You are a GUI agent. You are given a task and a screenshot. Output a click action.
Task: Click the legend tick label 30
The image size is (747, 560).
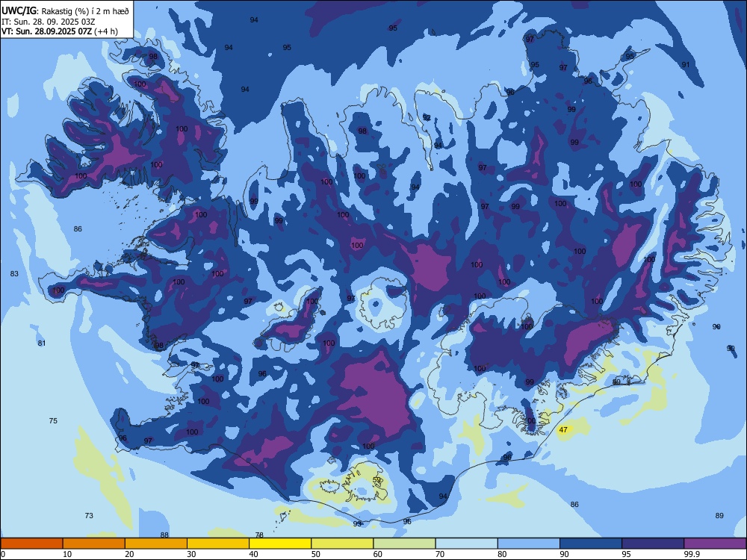pos(191,554)
